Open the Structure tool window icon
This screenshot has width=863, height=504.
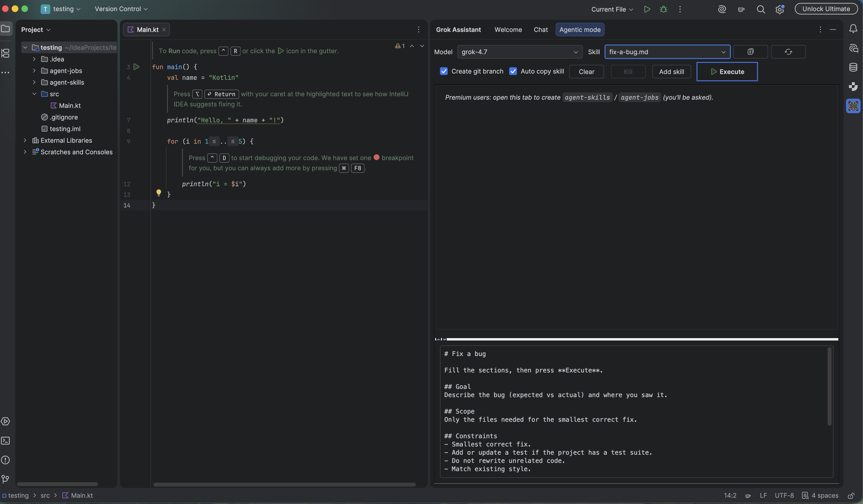coord(6,53)
